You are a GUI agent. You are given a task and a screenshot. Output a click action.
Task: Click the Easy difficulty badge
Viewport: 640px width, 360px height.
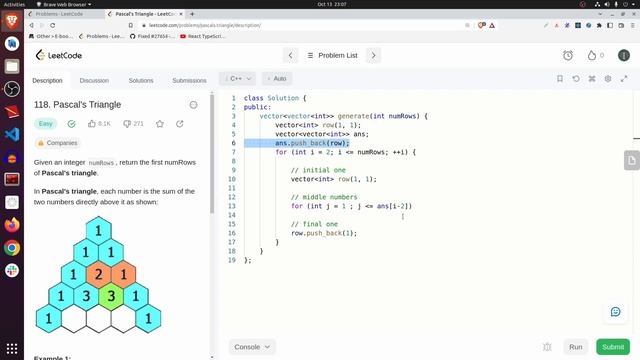coord(45,124)
